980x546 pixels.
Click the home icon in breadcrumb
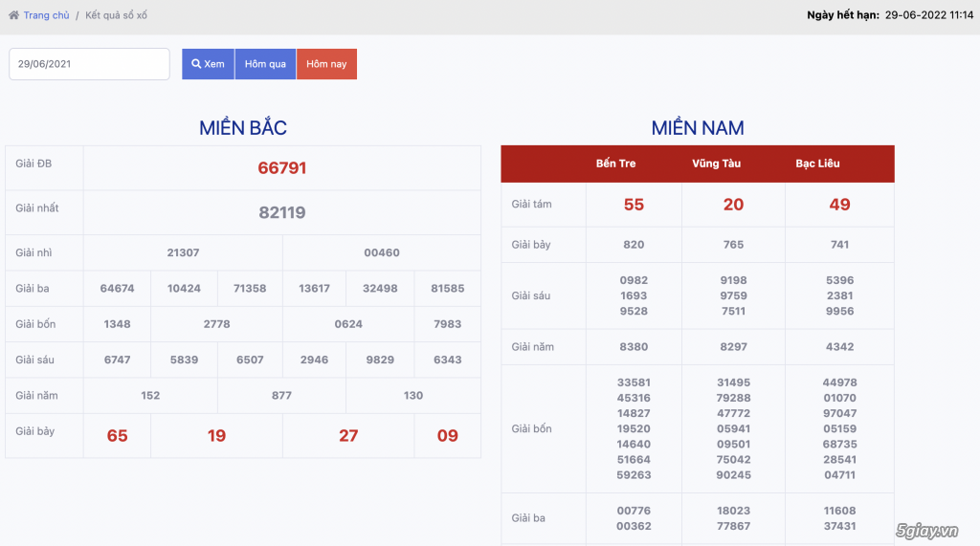(13, 15)
